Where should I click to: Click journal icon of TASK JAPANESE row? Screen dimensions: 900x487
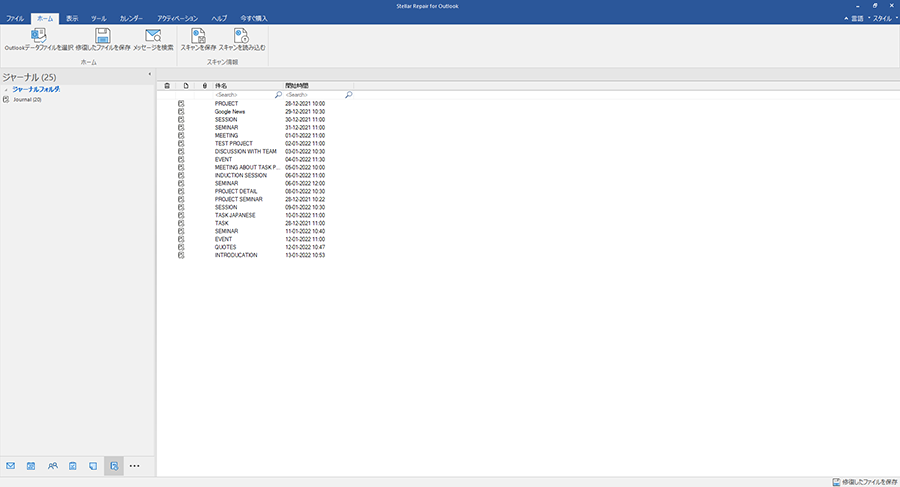(x=181, y=215)
